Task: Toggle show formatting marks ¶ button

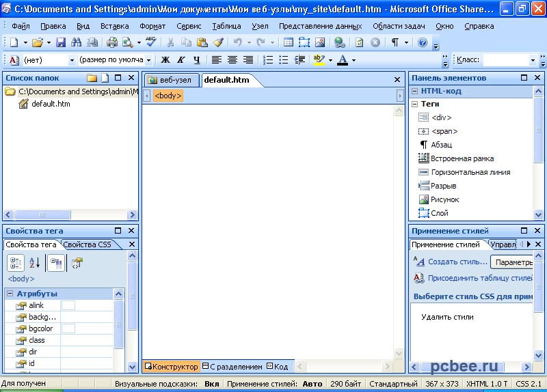Action: pos(395,42)
